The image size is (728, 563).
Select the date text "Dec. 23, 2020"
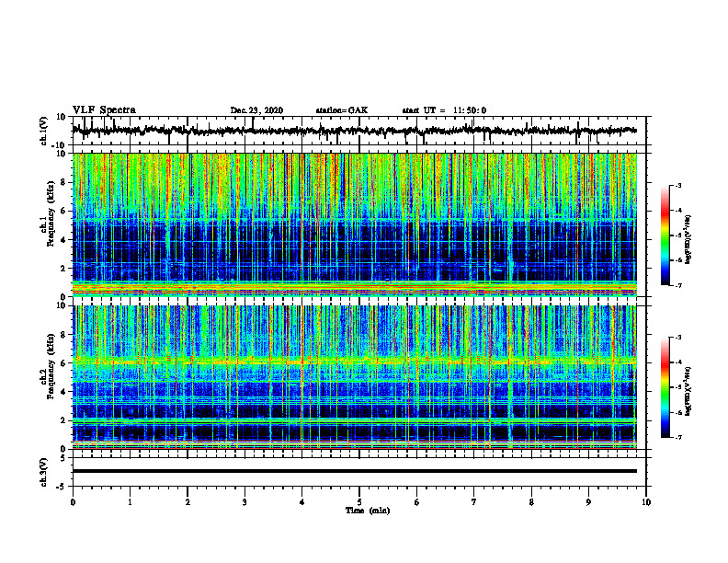pyautogui.click(x=256, y=110)
